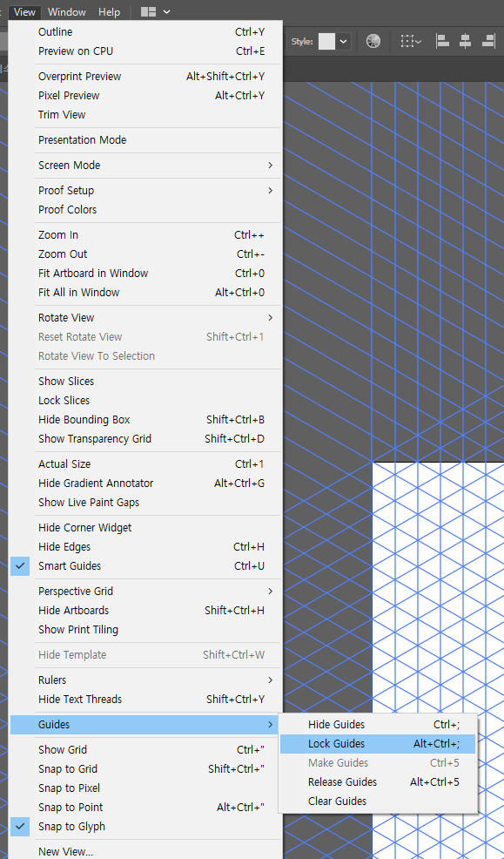504x859 pixels.
Task: Choose Outline view mode
Action: tap(146, 32)
